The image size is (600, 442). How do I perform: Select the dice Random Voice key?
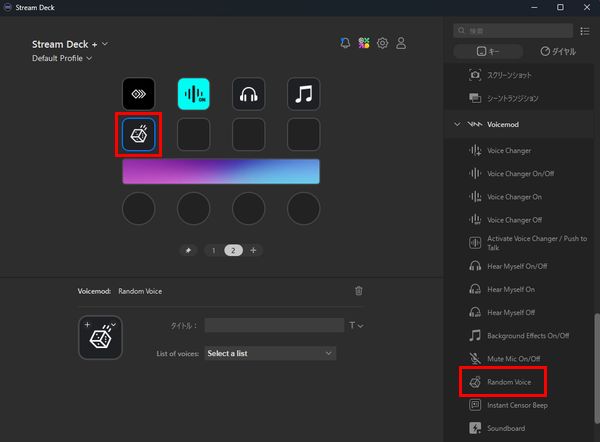(x=139, y=134)
